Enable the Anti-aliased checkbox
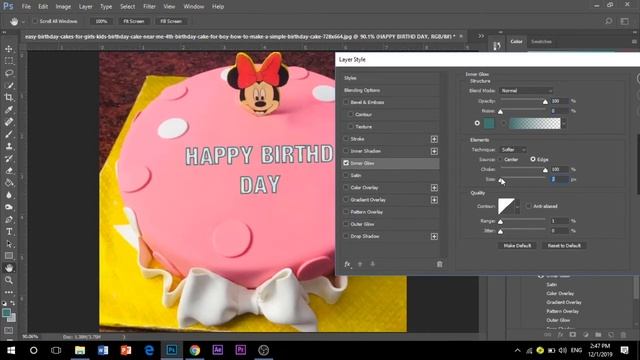 click(529, 206)
